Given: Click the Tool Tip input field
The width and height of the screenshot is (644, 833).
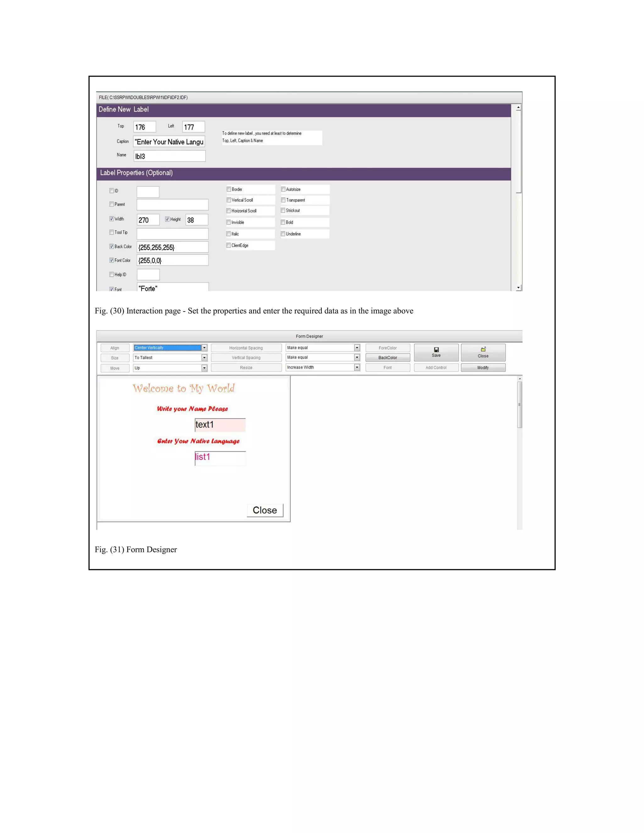Looking at the screenshot, I should pyautogui.click(x=172, y=234).
